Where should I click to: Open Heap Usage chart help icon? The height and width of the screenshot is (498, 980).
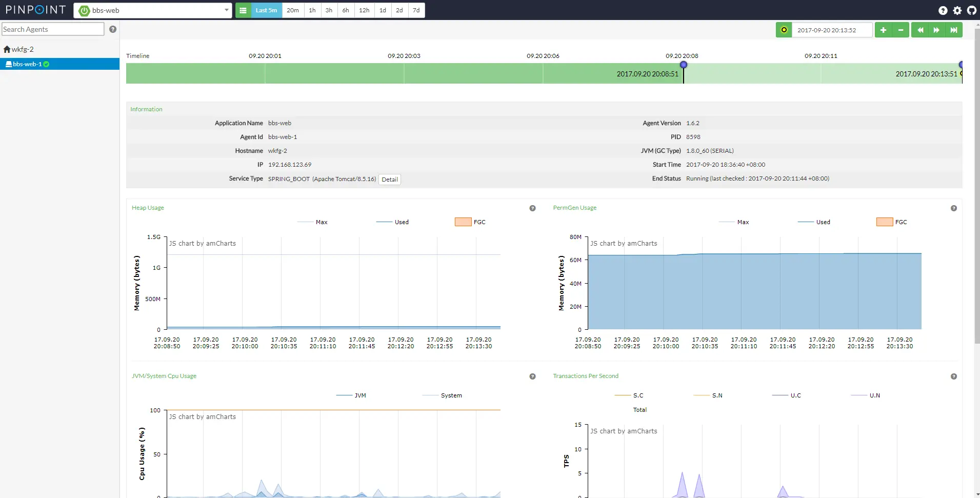pyautogui.click(x=532, y=208)
